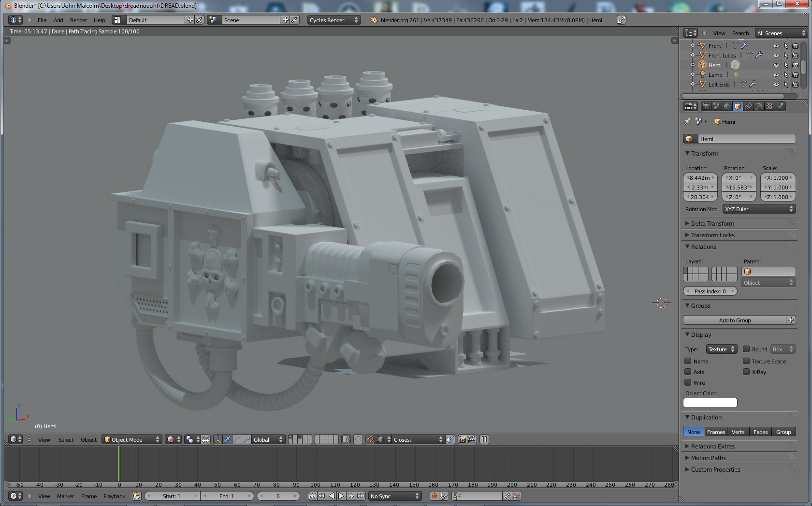Enable the Wire display checkbox

[x=688, y=382]
